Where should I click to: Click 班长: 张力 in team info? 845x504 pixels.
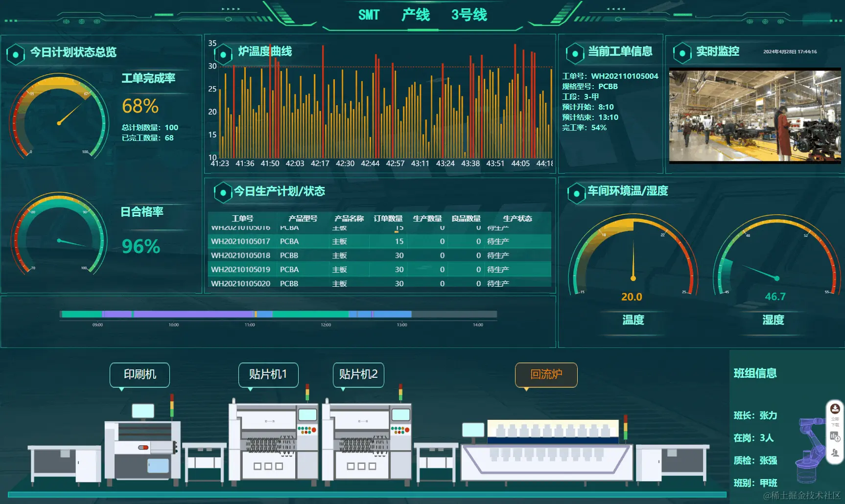755,415
